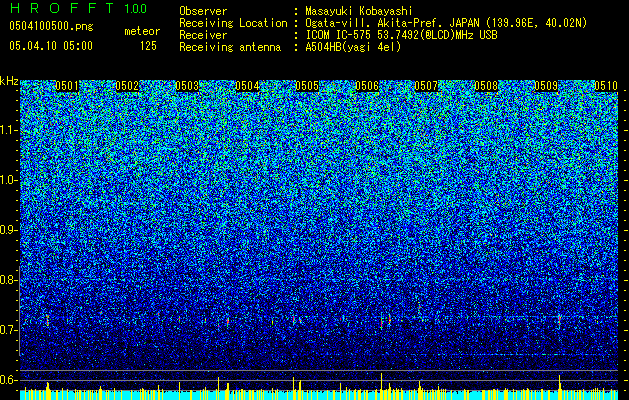
Task: Click the 1.0 kHz axis label
Action: pyautogui.click(x=8, y=180)
